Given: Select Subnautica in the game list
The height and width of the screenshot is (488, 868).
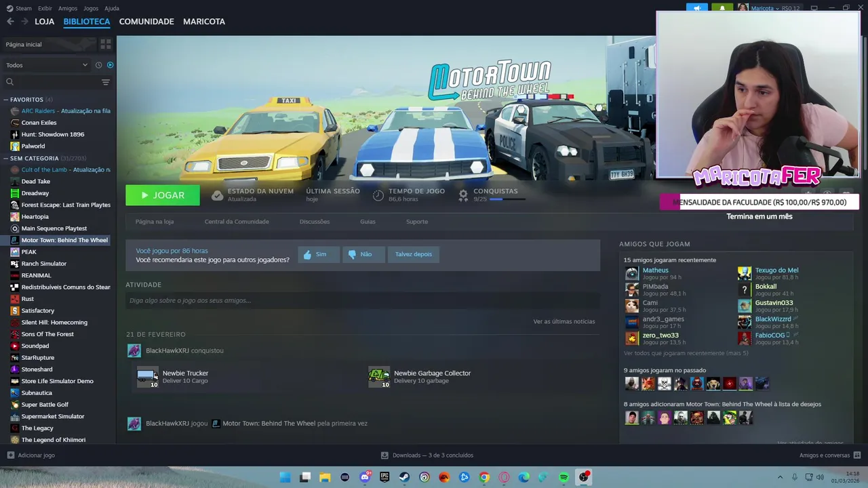Looking at the screenshot, I should (37, 392).
